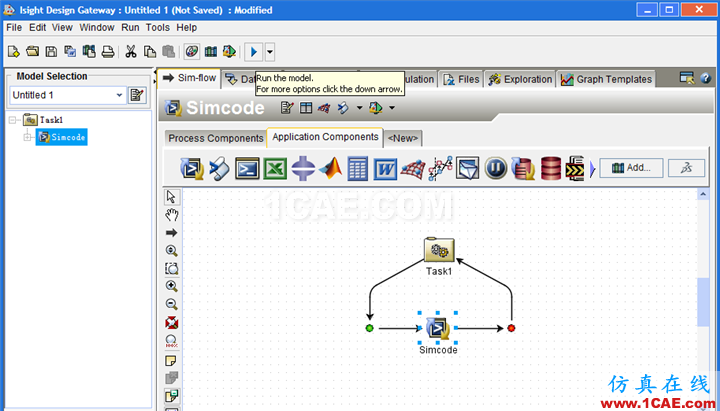Select the red Database component palette icon

(x=551, y=168)
